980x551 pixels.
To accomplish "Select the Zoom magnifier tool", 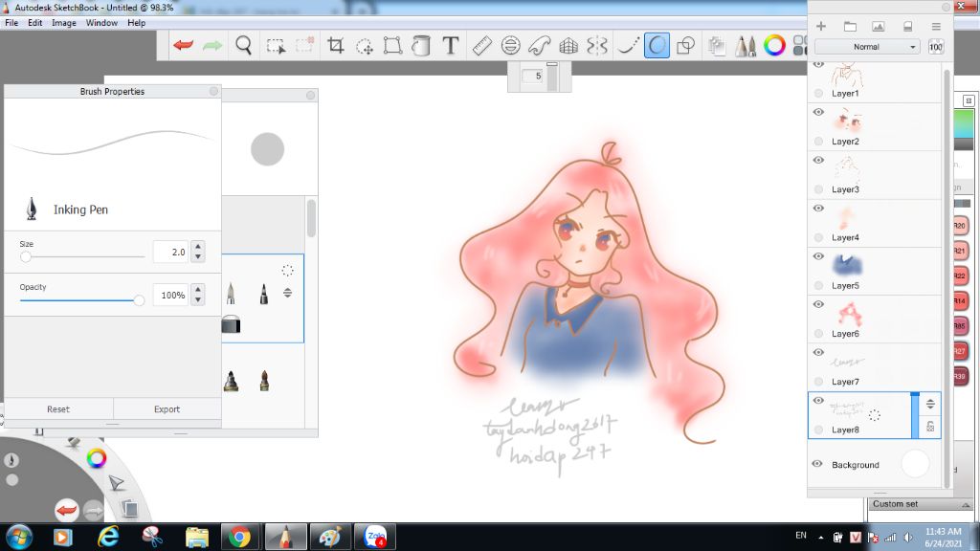I will [244, 45].
